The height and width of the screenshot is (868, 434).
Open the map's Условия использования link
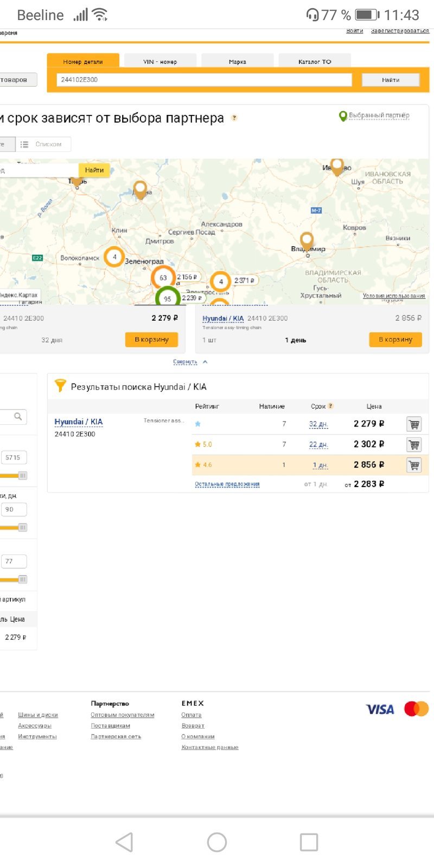tap(394, 296)
